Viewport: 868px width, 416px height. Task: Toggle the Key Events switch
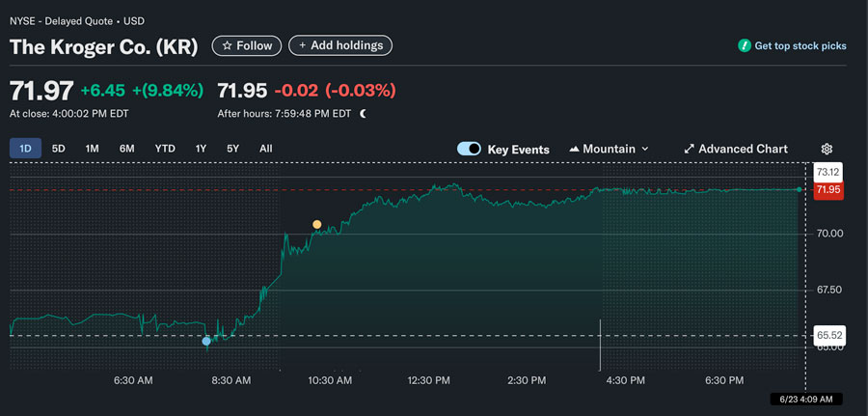pos(469,149)
